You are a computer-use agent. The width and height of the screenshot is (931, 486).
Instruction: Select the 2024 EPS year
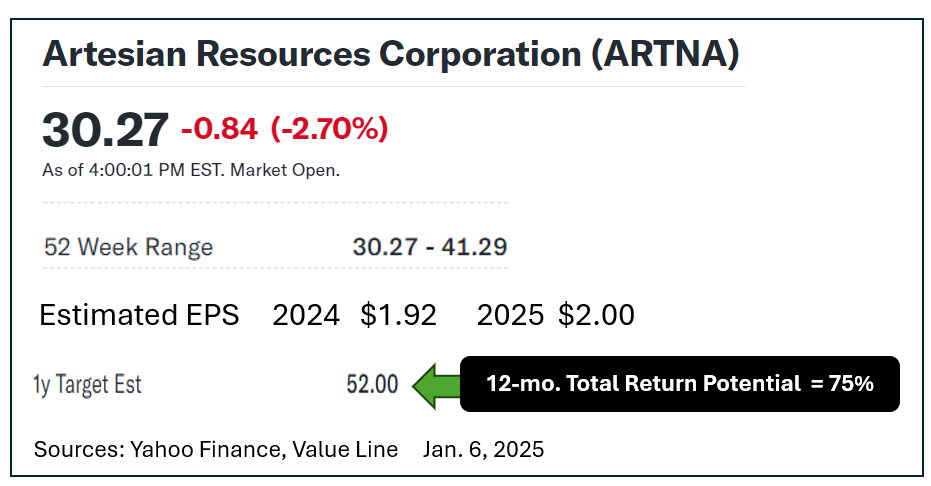tap(306, 315)
